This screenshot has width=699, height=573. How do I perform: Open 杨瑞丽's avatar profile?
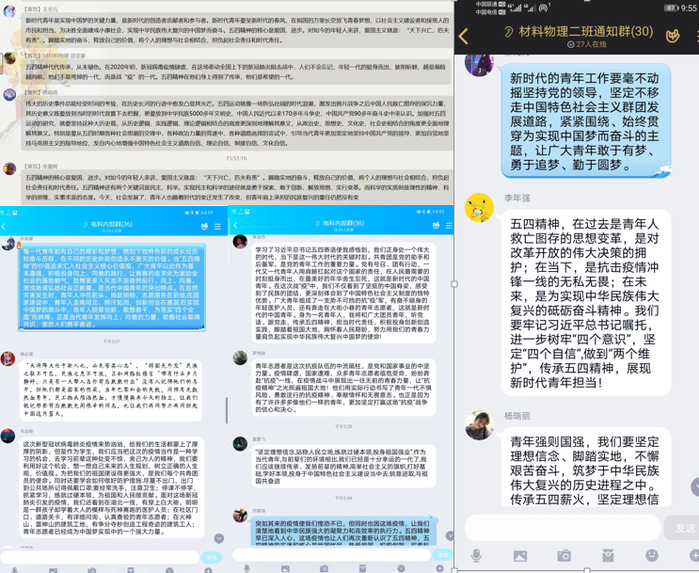click(479, 425)
